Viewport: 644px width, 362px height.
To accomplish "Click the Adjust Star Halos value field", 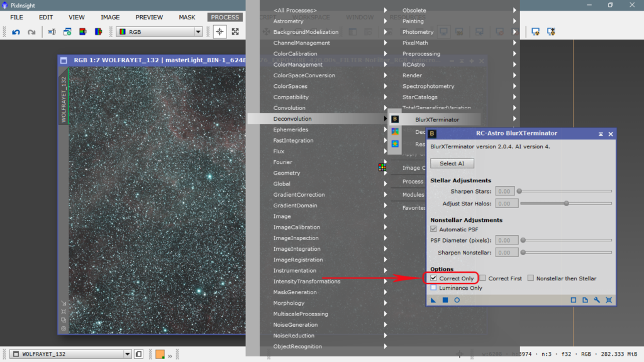I will point(507,204).
